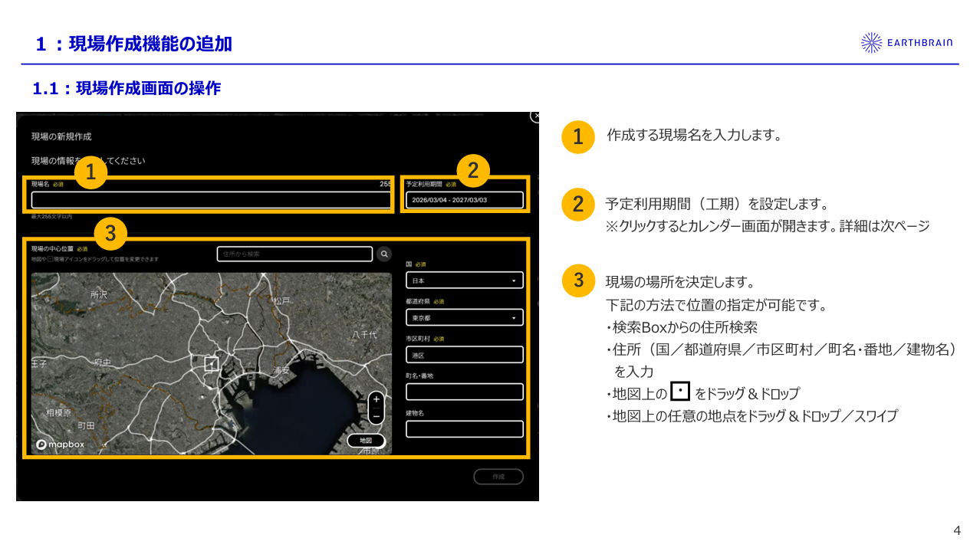Open the 国 country dropdown
Screen dimensions: 980x551
[464, 280]
